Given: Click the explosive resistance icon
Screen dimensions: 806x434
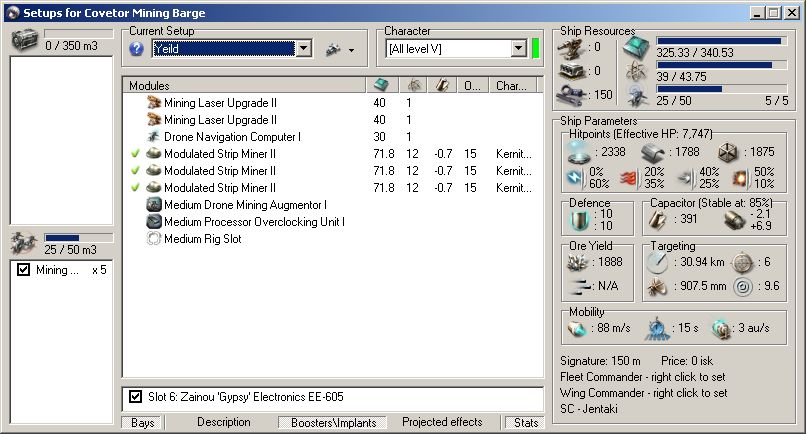Looking at the screenshot, I should point(741,178).
